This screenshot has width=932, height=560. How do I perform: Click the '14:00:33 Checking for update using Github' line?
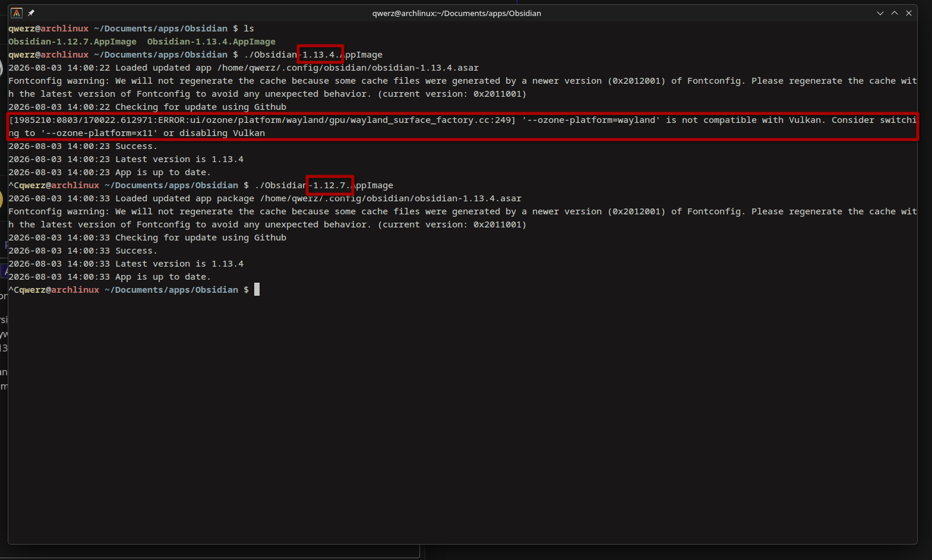pos(147,238)
